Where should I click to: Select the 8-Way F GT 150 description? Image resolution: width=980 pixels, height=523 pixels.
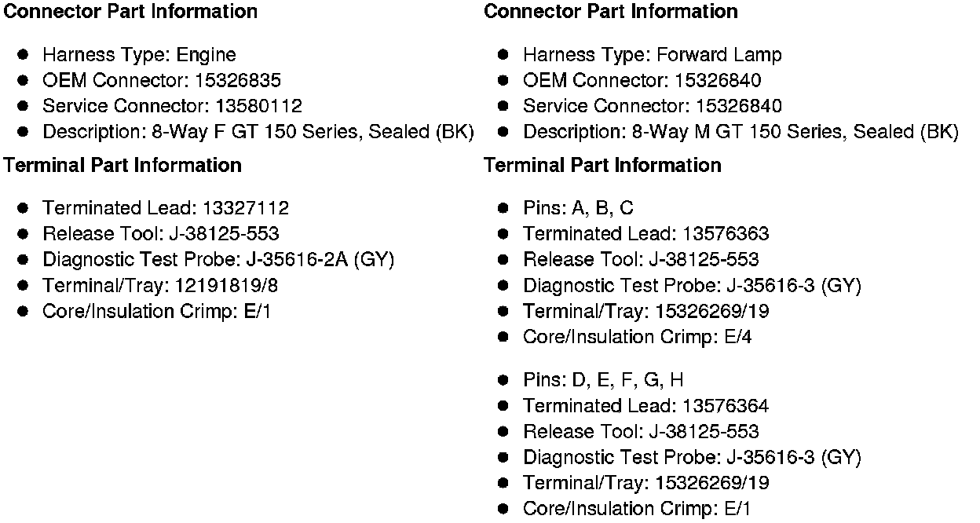pos(258,132)
